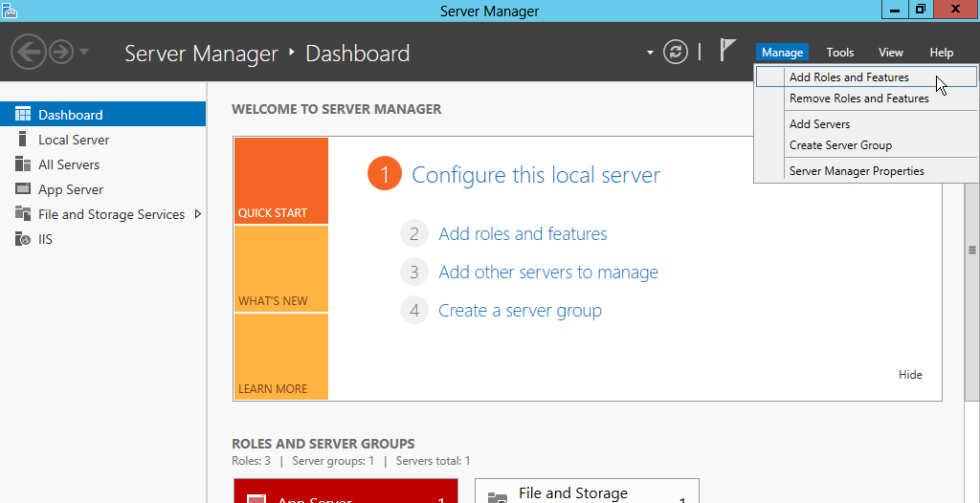Screen dimensions: 980x503
Task: Click the Refresh dashboard icon
Action: click(676, 52)
